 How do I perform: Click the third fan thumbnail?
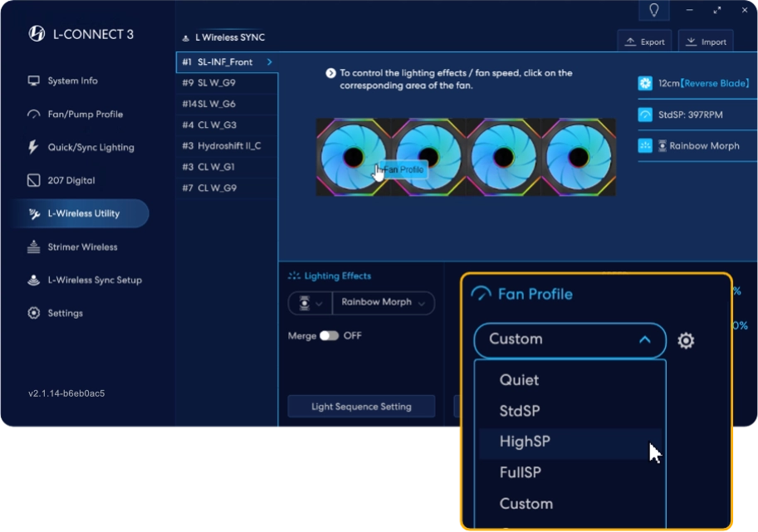(x=503, y=157)
